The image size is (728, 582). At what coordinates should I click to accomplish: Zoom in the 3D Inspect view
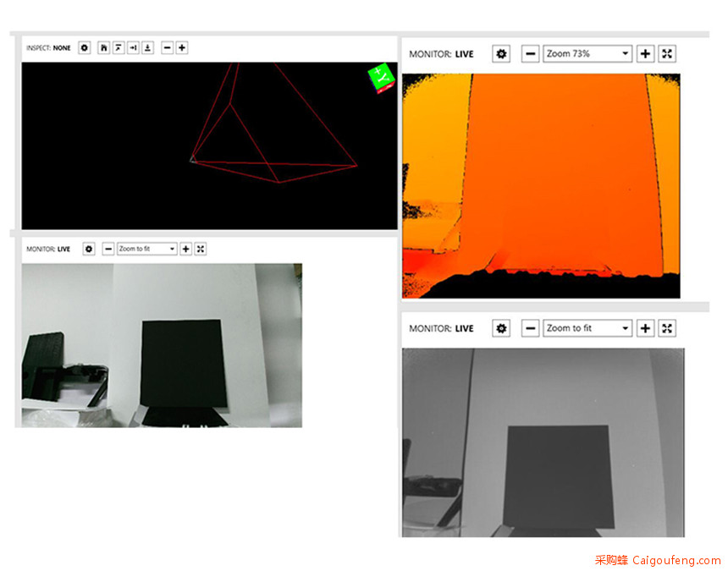pyautogui.click(x=181, y=48)
